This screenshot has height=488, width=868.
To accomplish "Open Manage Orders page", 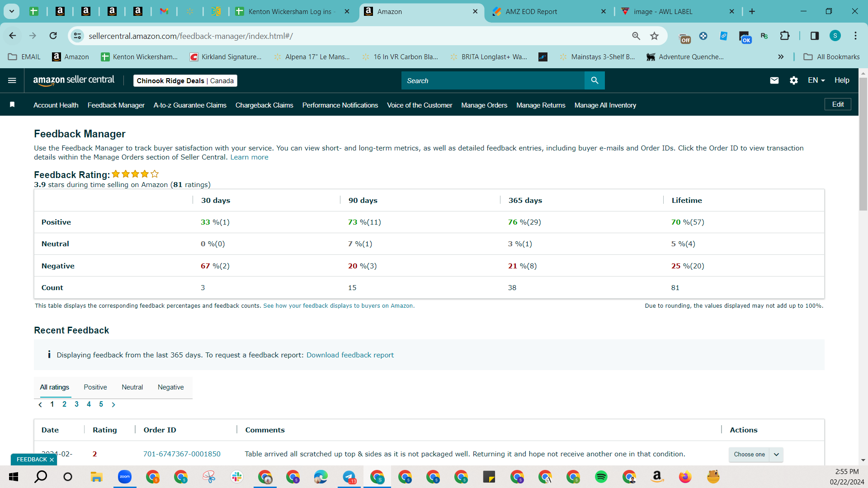I will tap(484, 105).
